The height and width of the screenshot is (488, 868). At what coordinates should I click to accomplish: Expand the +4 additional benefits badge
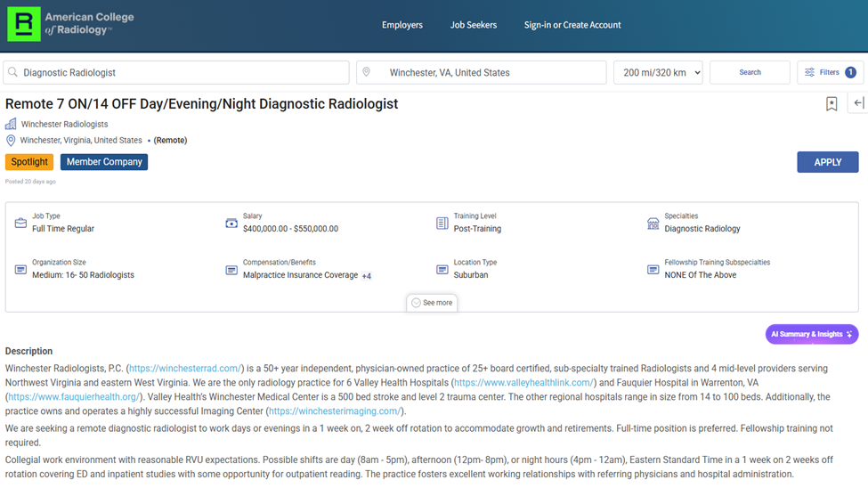(366, 276)
